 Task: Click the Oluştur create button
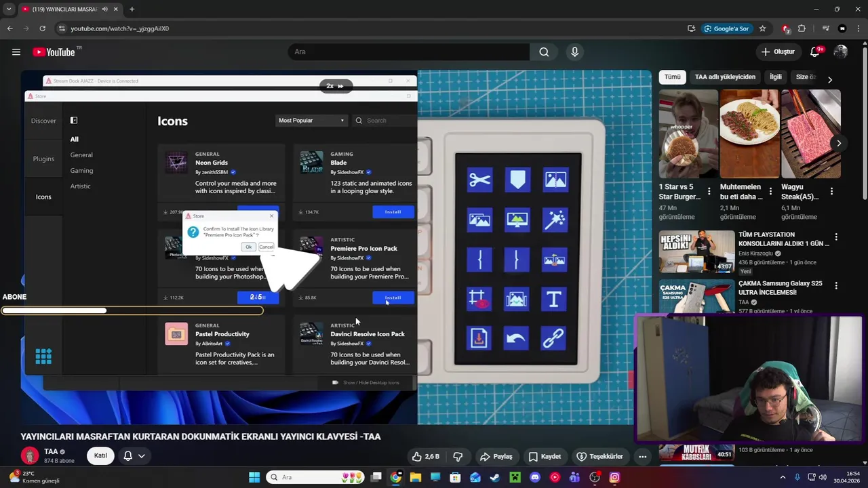(778, 52)
